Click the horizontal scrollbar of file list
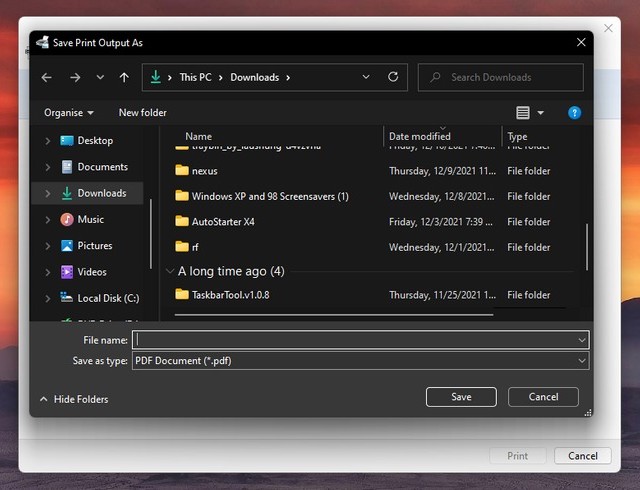 334,315
